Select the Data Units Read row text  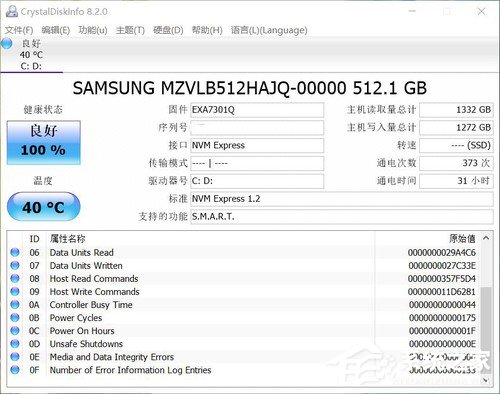pos(82,253)
